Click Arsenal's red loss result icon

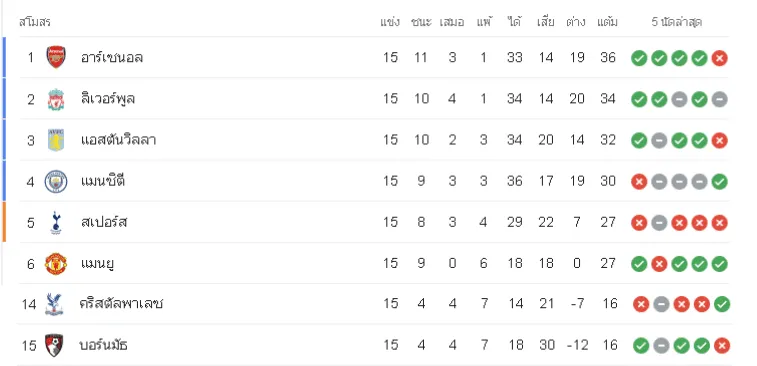click(719, 58)
